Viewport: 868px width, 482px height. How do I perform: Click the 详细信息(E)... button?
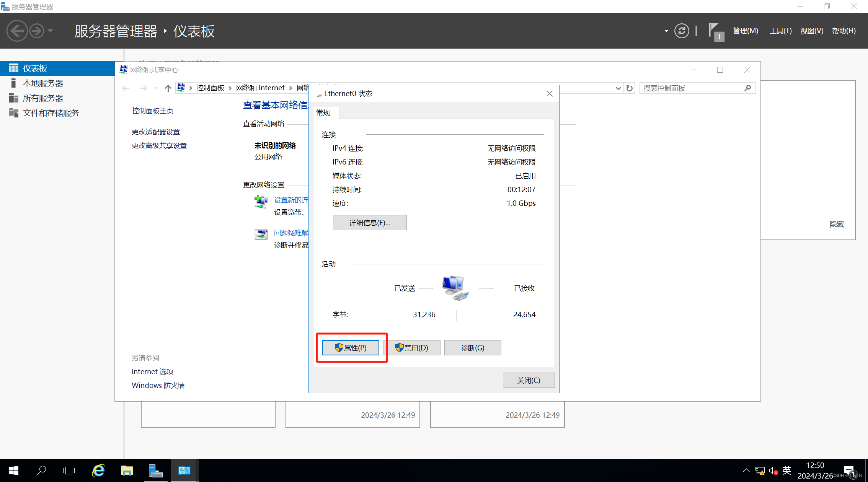point(369,223)
